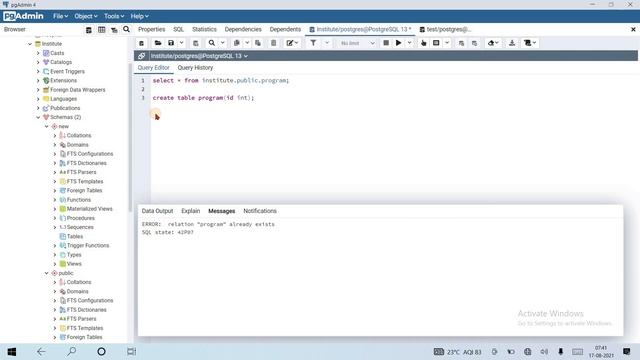
Task: Click the Filter funnel icon
Action: tap(313, 43)
